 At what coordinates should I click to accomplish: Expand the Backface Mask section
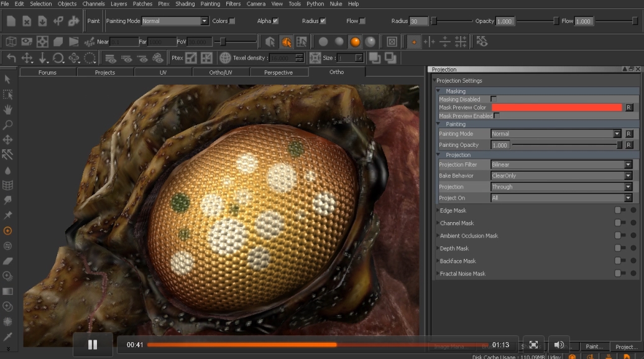[438, 261]
